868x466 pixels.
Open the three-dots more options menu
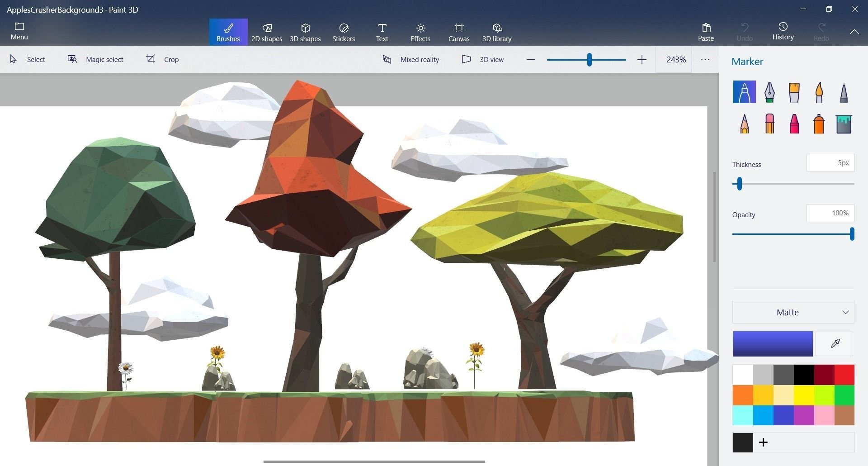(705, 59)
